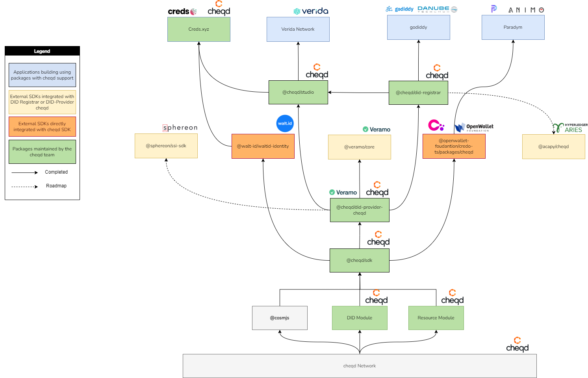588x378 pixels.
Task: Click the Hyperledger Aries logo
Action: 569,128
